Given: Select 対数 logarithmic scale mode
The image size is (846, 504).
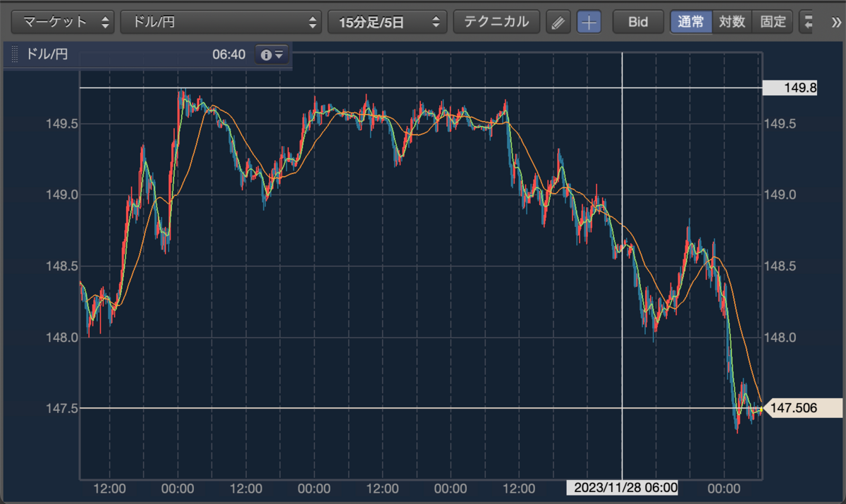Looking at the screenshot, I should pyautogui.click(x=732, y=22).
